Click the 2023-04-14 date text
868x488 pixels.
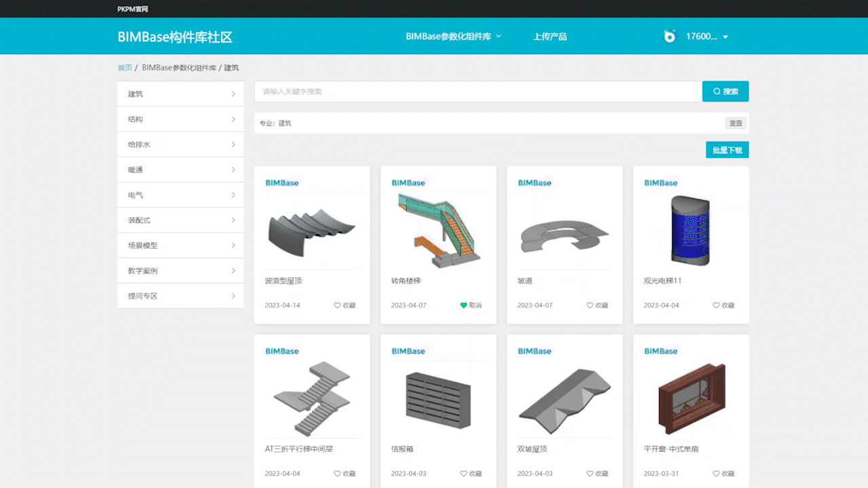click(x=283, y=306)
